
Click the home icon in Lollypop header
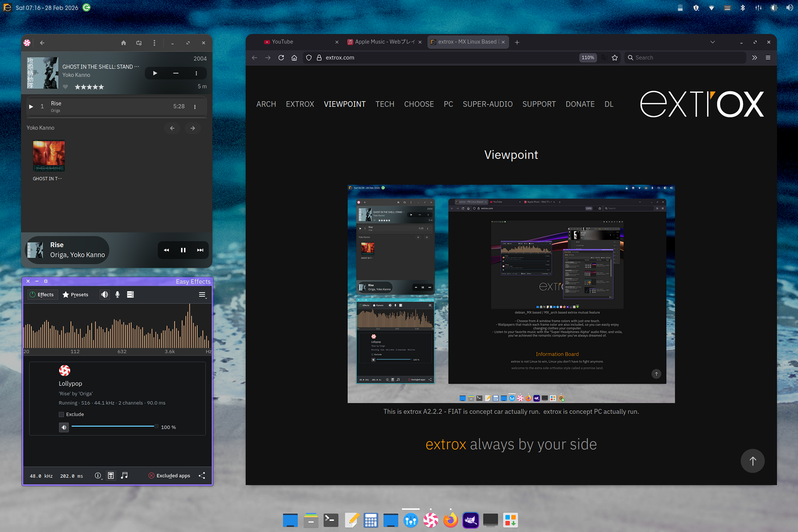pyautogui.click(x=123, y=43)
